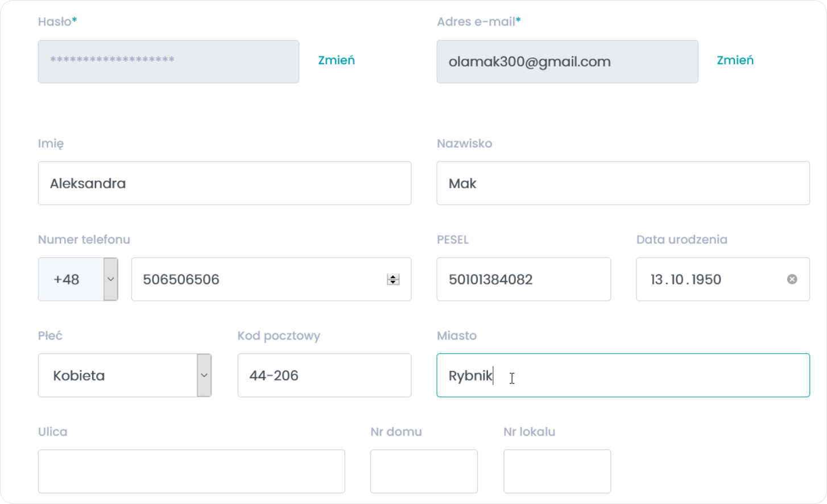Click the PESEL field 50101384082
The width and height of the screenshot is (827, 504).
point(524,279)
